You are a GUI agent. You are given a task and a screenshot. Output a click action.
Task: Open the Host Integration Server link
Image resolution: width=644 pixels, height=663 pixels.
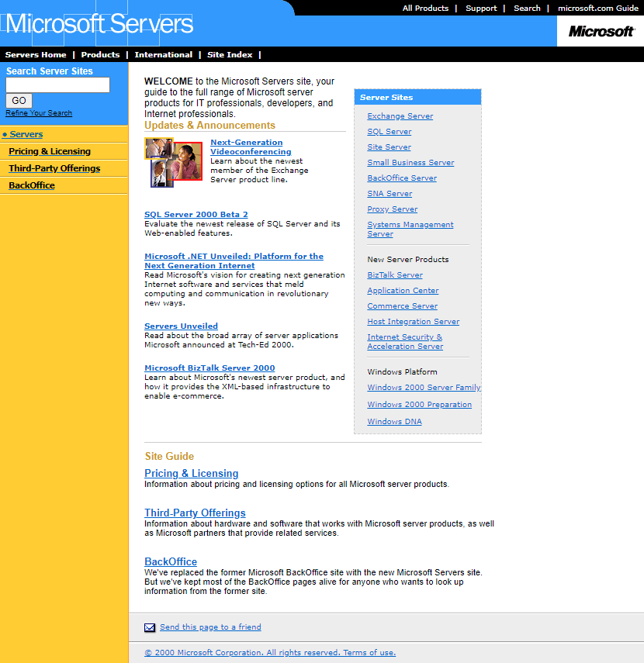pos(413,321)
